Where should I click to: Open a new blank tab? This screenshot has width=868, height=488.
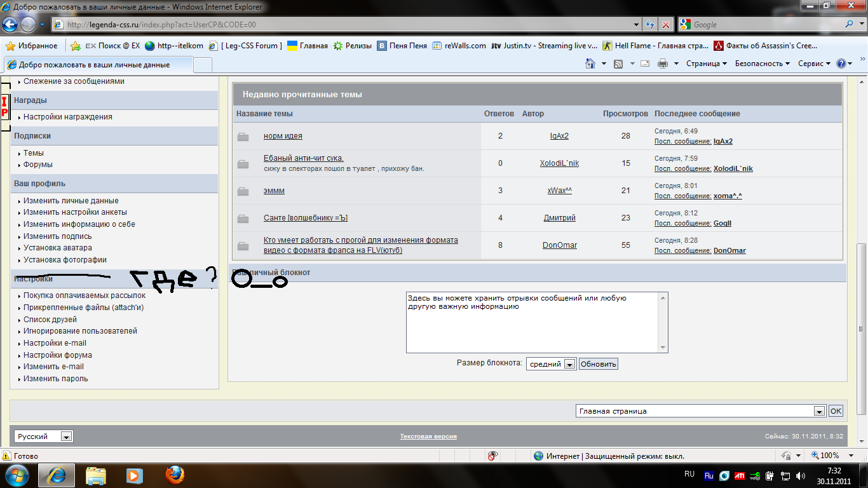pyautogui.click(x=203, y=65)
